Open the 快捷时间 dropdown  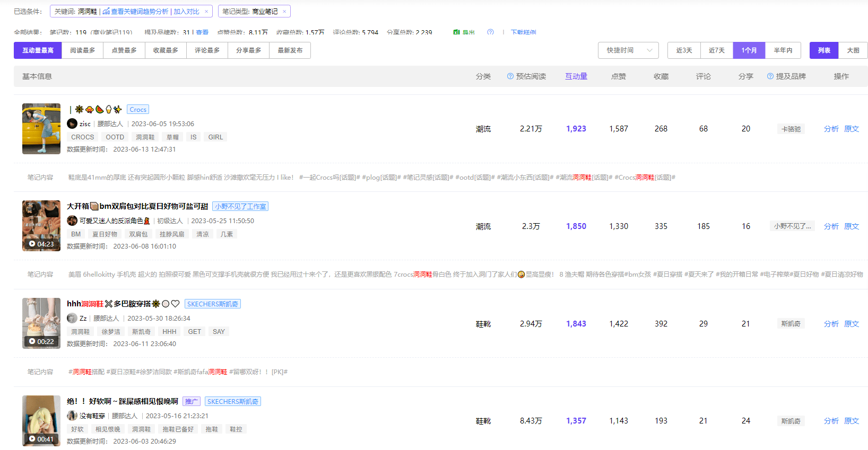628,50
